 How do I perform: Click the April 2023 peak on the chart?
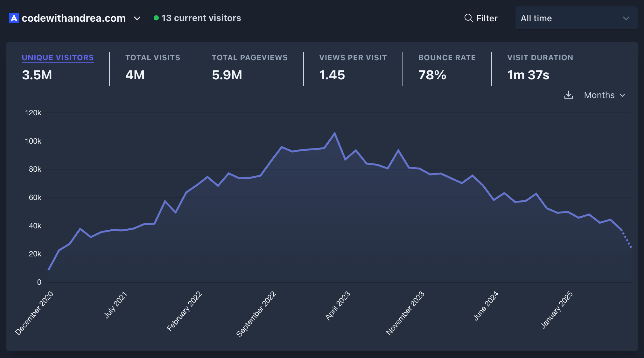pyautogui.click(x=335, y=132)
